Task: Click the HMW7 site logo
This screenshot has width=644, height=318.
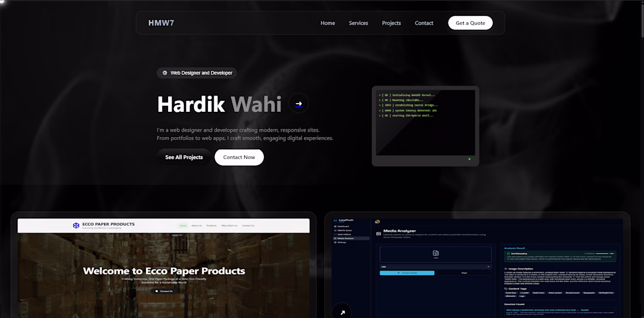Action: 162,23
